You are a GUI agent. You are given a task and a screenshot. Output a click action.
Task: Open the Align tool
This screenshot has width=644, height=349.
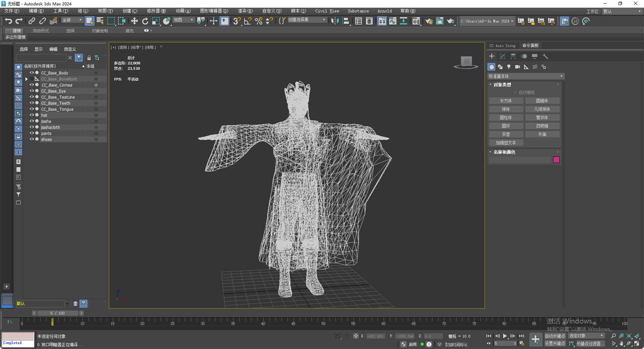(346, 21)
